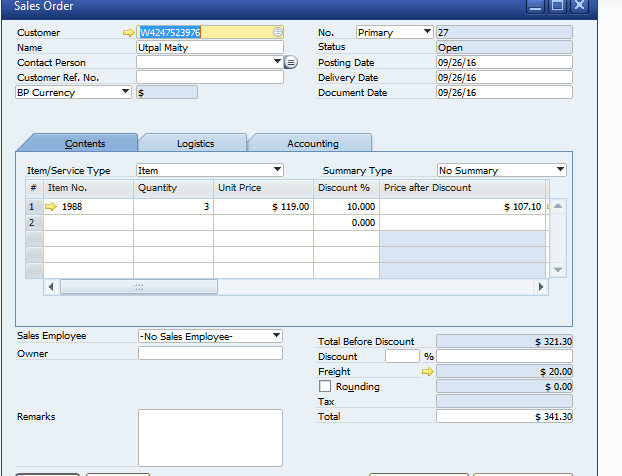This screenshot has width=622, height=476.
Task: Open the Contact Person details icon
Action: [291, 62]
